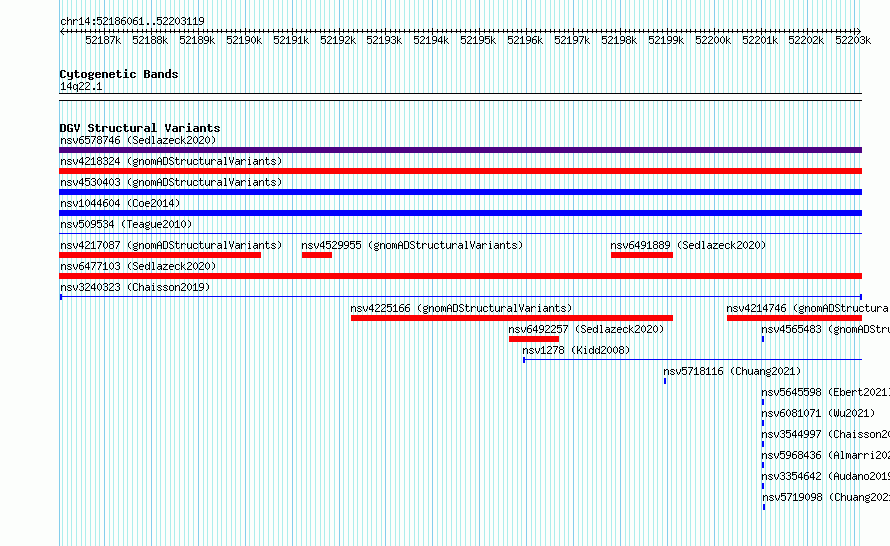Click the 52203k ruler tick label
The image size is (890, 546).
[853, 40]
